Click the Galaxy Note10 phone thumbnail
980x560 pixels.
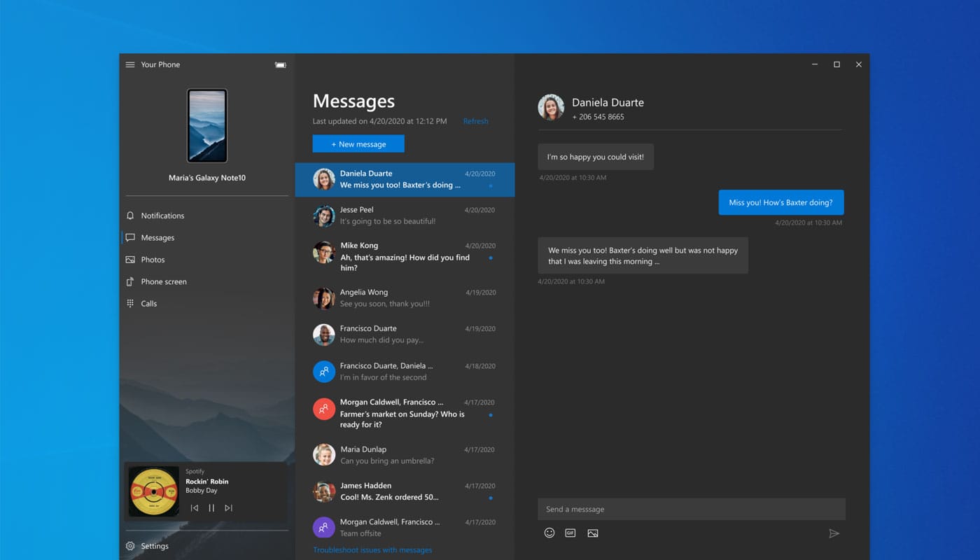(x=207, y=125)
